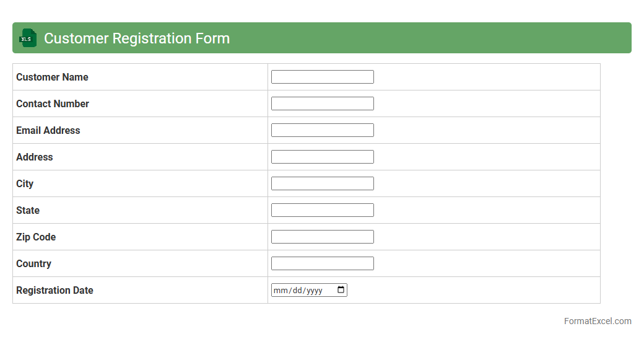
Task: Open the Registration Date calendar picker
Action: 341,290
